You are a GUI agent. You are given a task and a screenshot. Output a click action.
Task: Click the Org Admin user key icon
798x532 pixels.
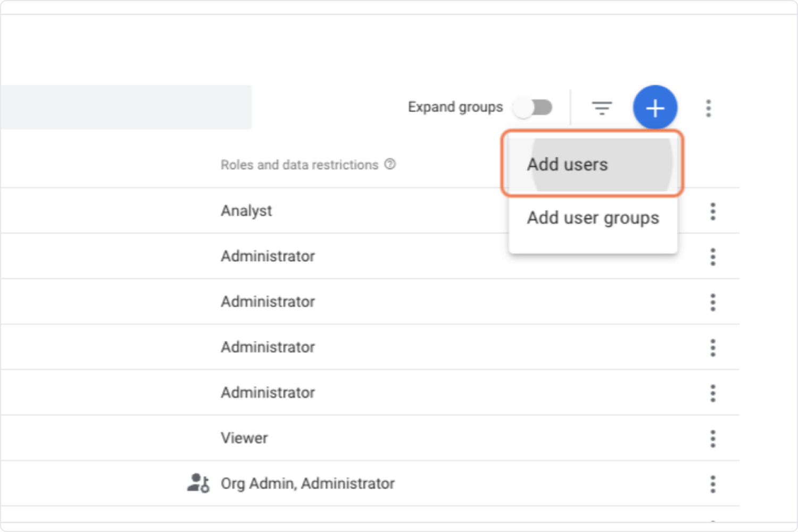click(x=198, y=483)
